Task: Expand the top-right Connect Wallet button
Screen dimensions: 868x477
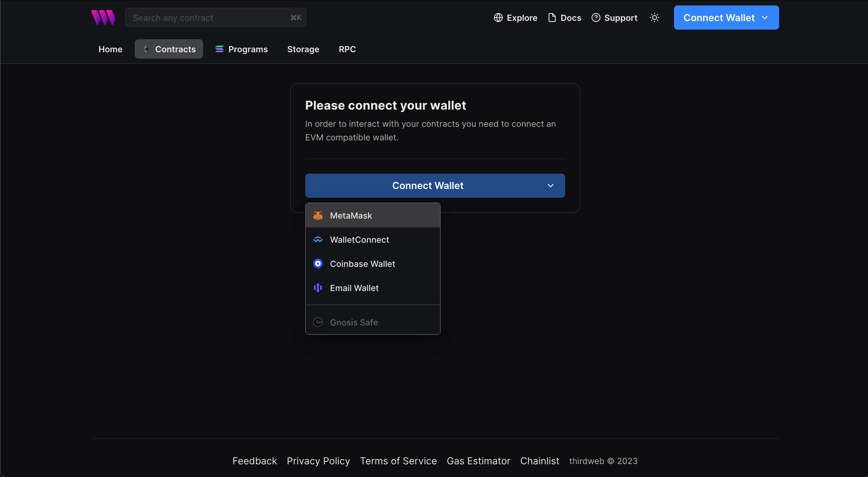Action: 765,17
